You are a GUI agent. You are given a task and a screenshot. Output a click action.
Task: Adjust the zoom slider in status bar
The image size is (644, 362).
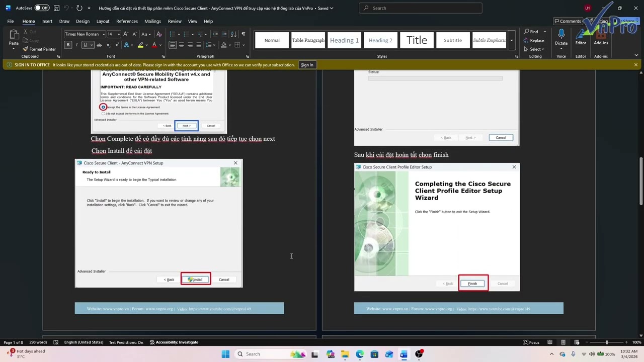tap(606, 342)
